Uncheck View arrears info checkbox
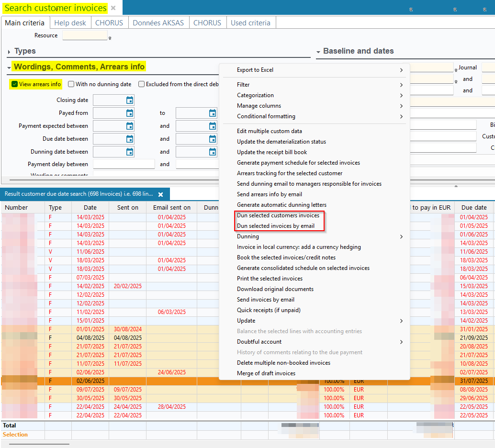 [x=15, y=84]
